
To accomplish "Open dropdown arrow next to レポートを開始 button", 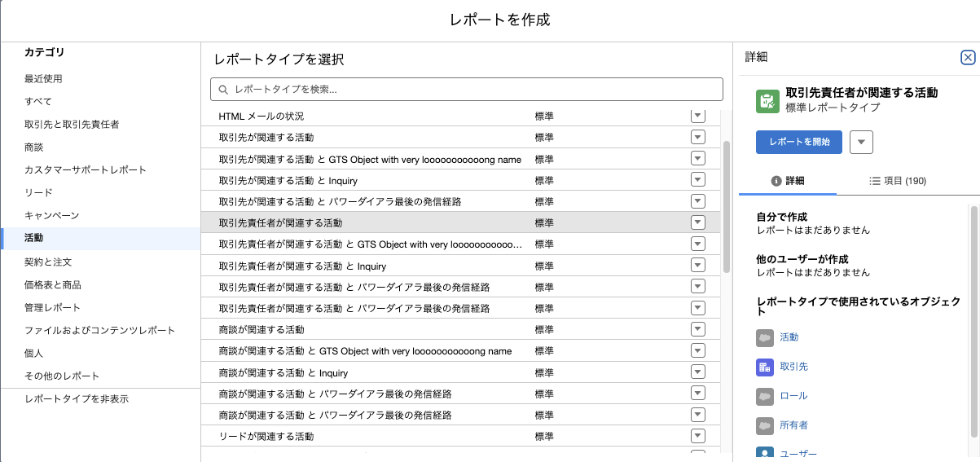I will click(862, 142).
